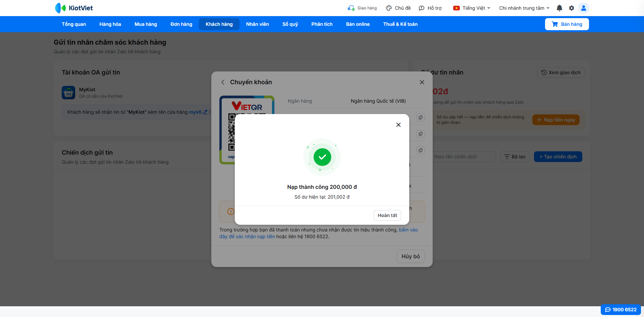Close the success popup with X
Screen dimensions: 644x317
[x=398, y=125]
